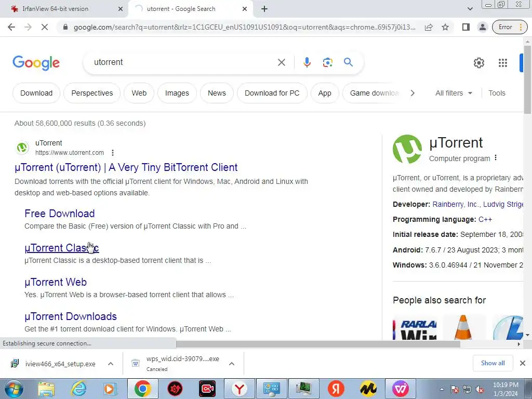Open the screen recorder taskbar icon
This screenshot has height=399, width=532.
[207, 389]
